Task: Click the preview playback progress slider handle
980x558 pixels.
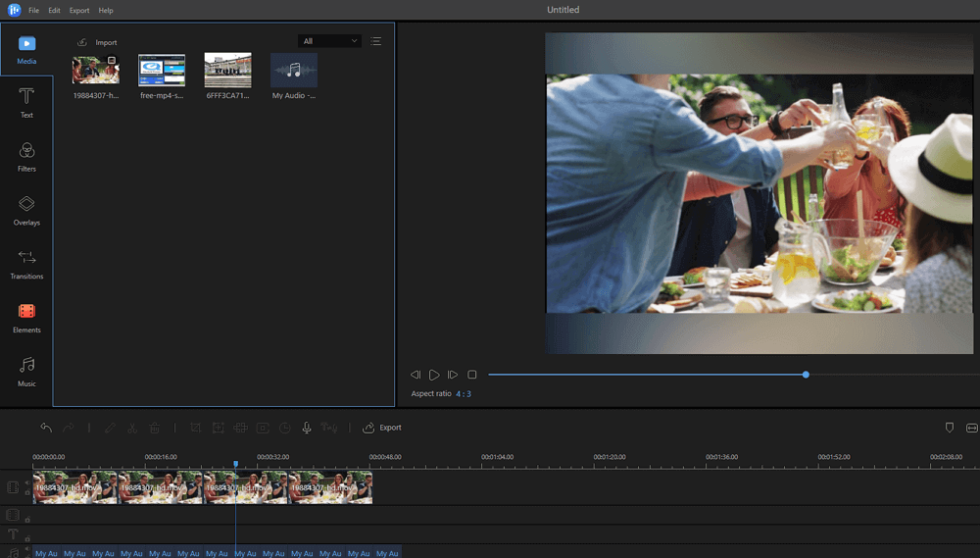Action: tap(806, 375)
